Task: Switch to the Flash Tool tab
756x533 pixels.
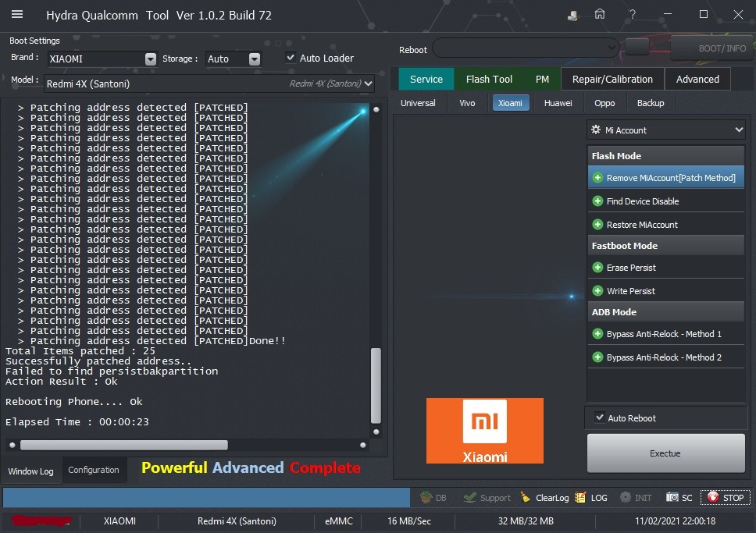Action: point(489,79)
